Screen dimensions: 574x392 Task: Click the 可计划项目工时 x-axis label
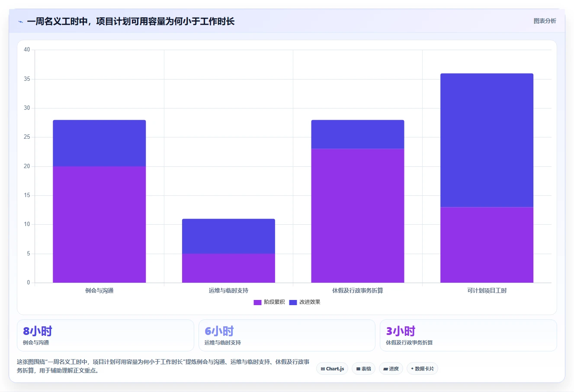click(x=487, y=290)
